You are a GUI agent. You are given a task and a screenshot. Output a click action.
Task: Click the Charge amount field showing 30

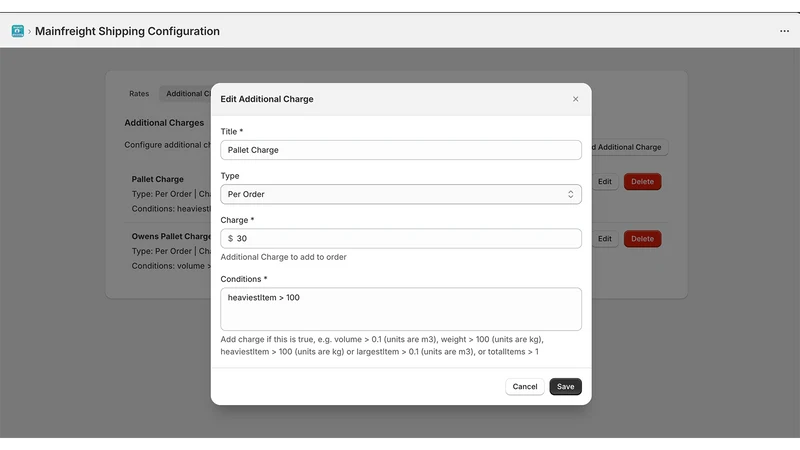point(401,238)
